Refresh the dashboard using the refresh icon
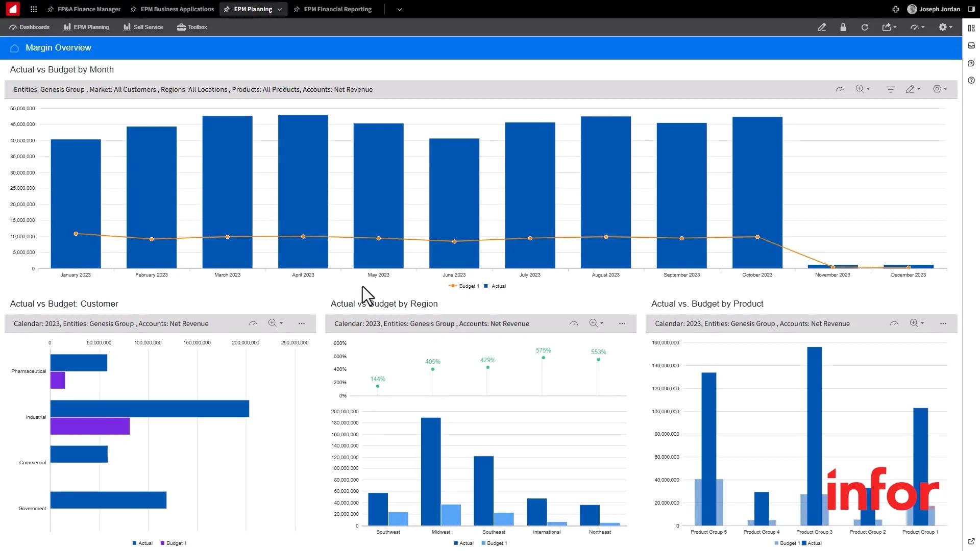 [865, 27]
